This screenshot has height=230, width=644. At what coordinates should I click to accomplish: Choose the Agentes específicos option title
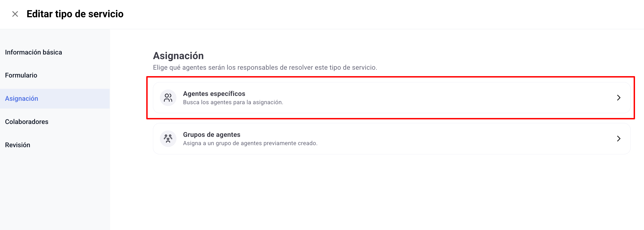(x=214, y=94)
